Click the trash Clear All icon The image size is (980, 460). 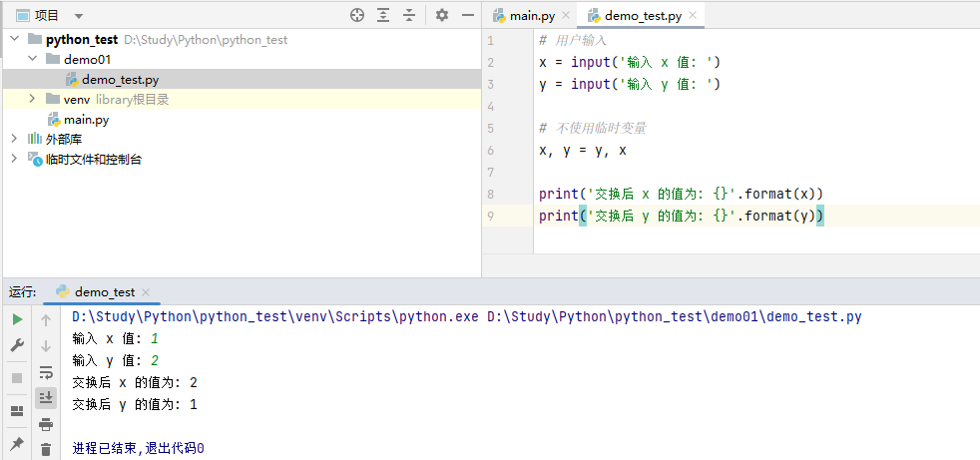pos(46,449)
